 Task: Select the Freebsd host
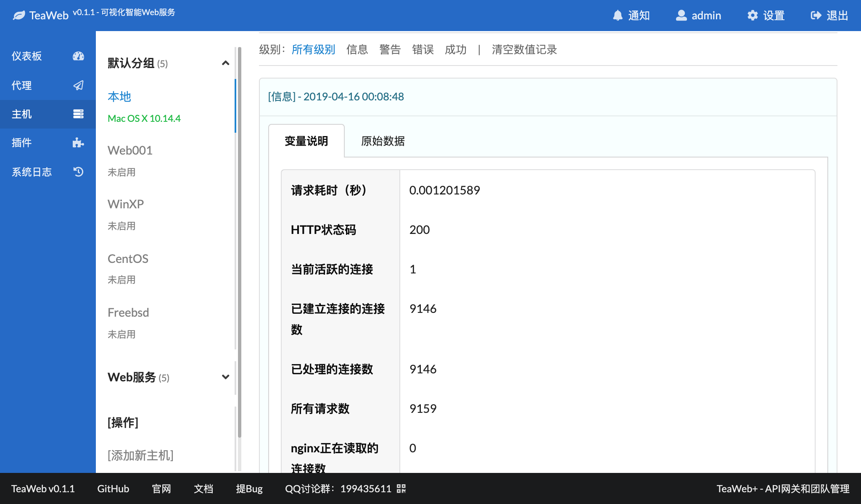pyautogui.click(x=128, y=312)
